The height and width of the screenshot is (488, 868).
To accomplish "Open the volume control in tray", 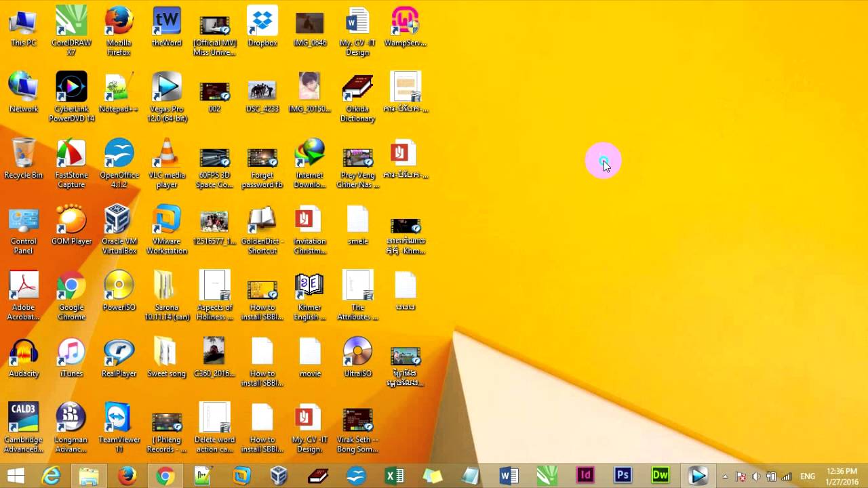I will click(x=756, y=476).
